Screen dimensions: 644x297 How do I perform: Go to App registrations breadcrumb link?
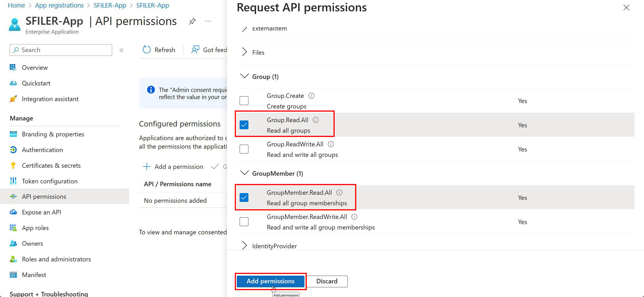point(59,5)
